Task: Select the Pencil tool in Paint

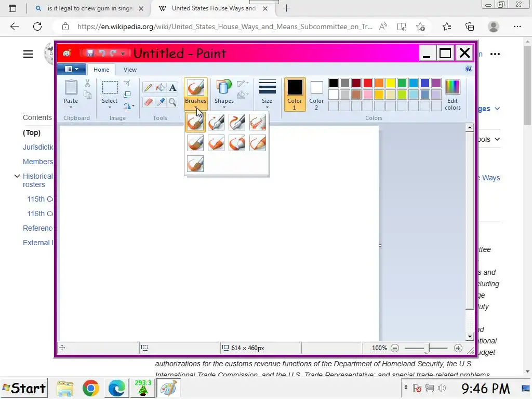Action: (148, 87)
